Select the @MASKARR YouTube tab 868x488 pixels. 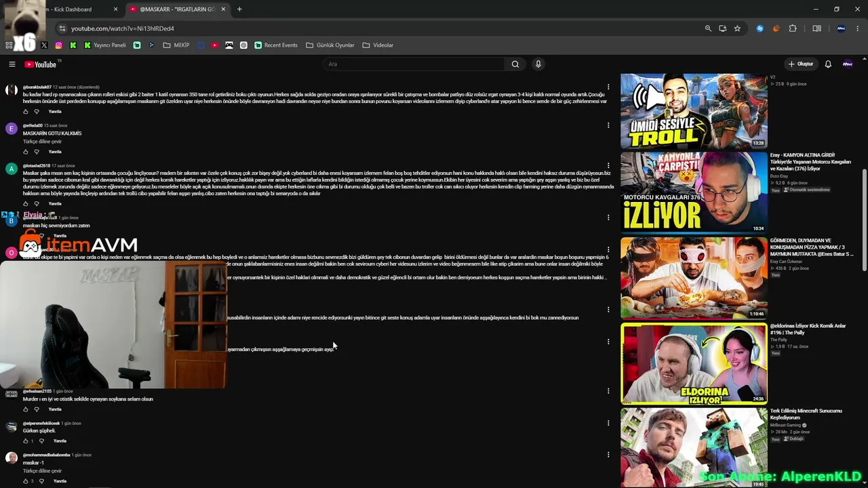(x=179, y=9)
